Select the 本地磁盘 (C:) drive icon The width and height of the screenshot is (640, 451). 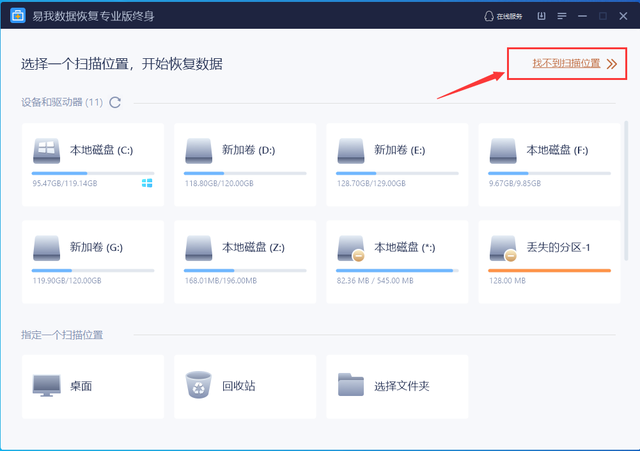tap(47, 151)
